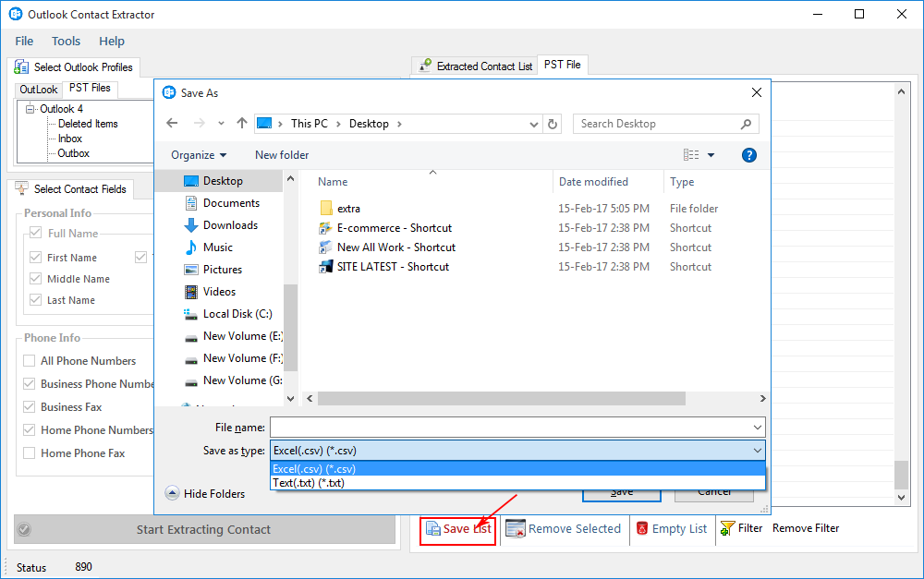Switch to the OutLook tab
924x579 pixels.
38,90
